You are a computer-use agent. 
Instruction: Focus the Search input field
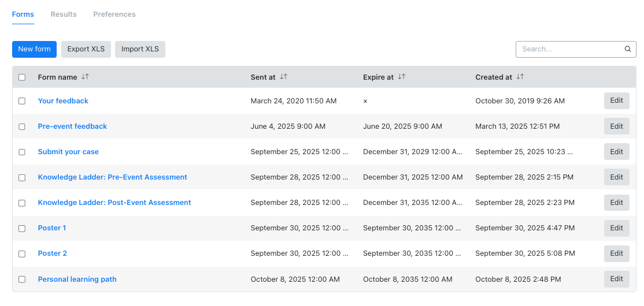pos(576,49)
